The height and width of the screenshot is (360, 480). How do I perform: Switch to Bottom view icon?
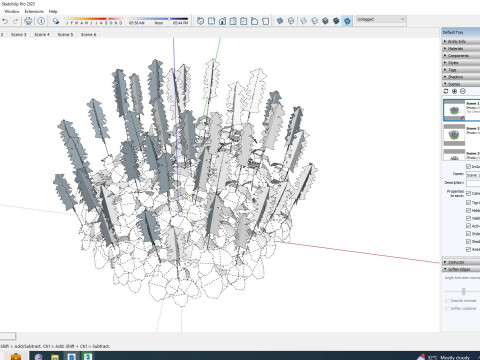point(265,21)
